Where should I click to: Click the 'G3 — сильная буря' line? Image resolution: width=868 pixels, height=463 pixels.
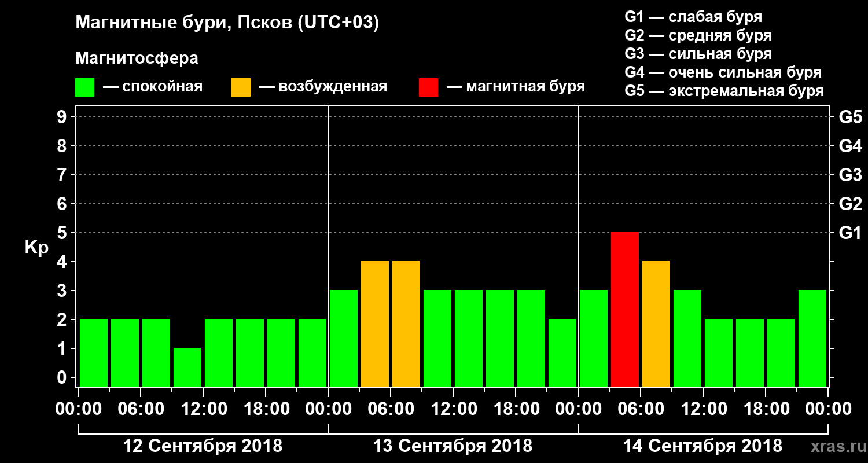(x=698, y=54)
